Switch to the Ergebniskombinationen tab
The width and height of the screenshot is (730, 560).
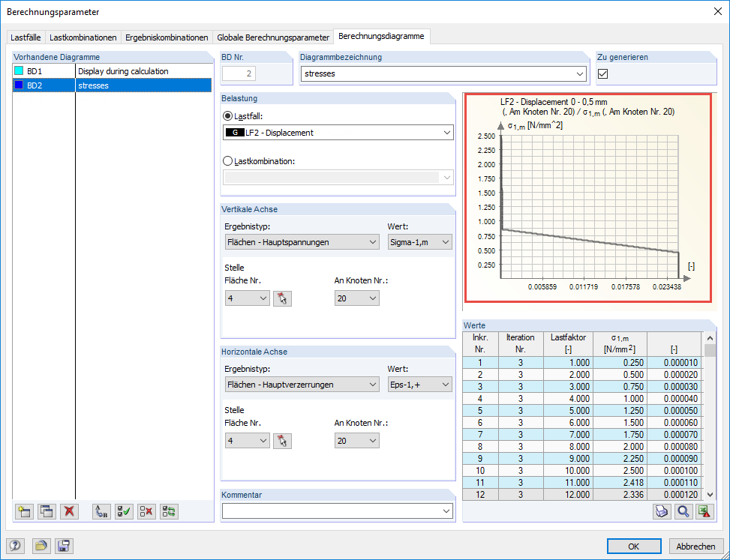(167, 37)
